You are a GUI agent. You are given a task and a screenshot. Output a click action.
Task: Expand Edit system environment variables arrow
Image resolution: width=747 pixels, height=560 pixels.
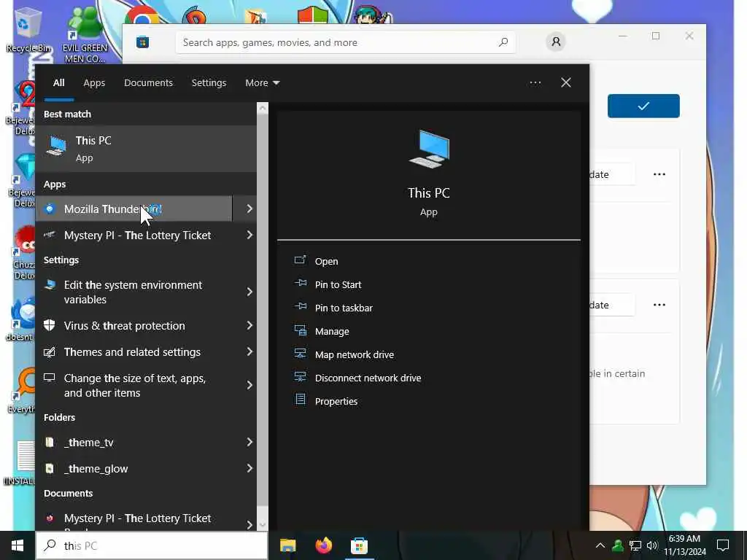point(249,292)
